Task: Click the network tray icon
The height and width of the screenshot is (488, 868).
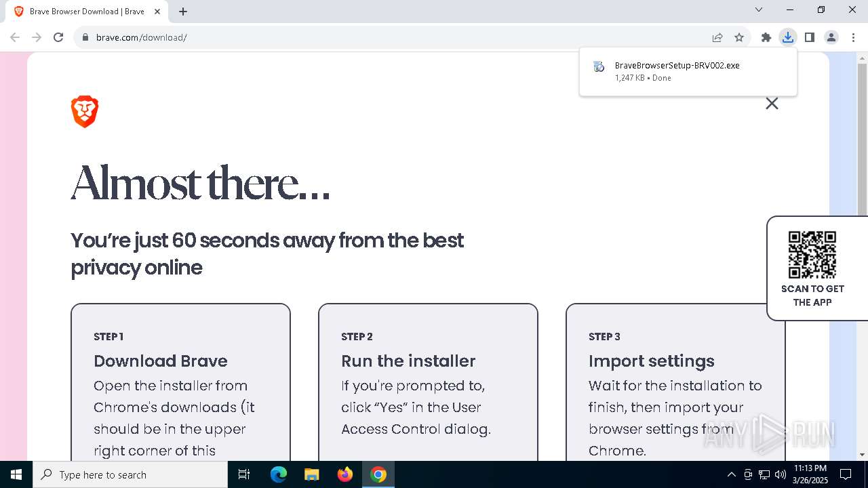Action: click(764, 474)
